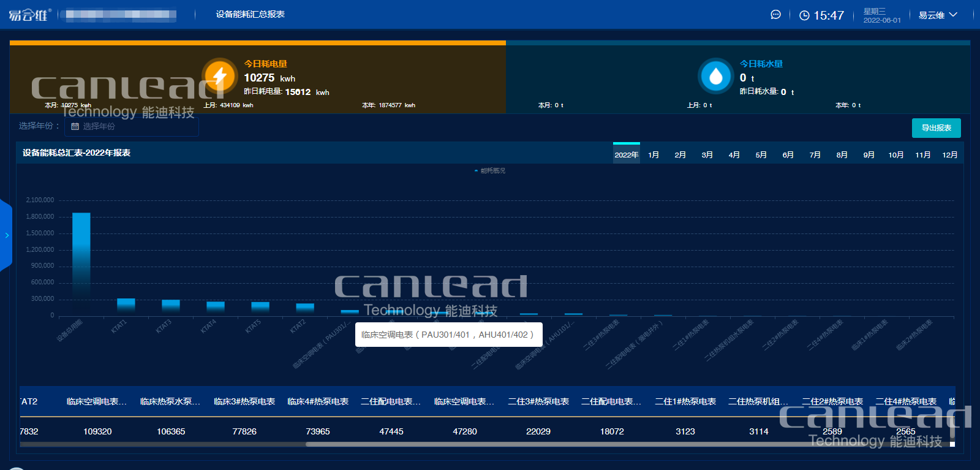This screenshot has height=470, width=980.
Task: Switch to the 1月 month tab
Action: [x=654, y=154]
